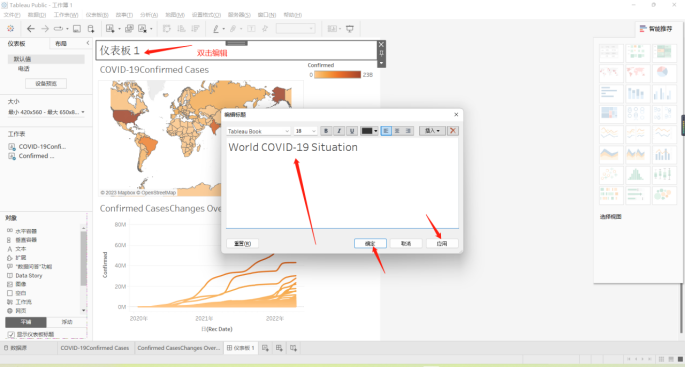Select center text alignment in dialog
Viewport: 686px width, 368px height.
[397, 131]
